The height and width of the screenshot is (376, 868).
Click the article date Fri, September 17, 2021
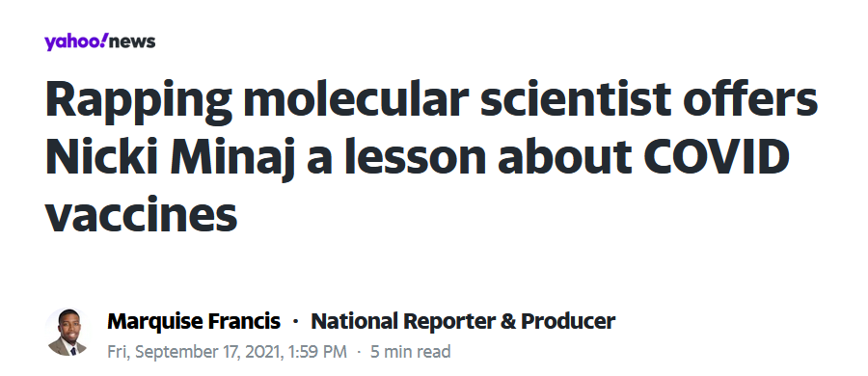click(x=196, y=352)
